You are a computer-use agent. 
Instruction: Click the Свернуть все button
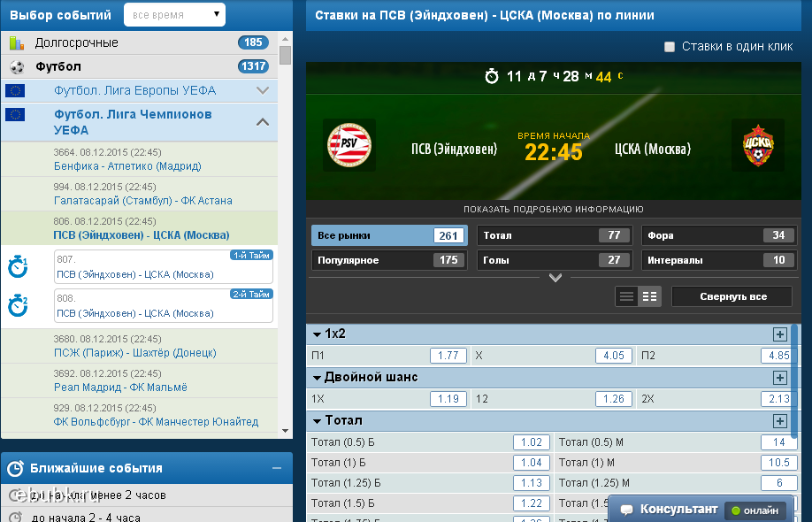tap(732, 296)
